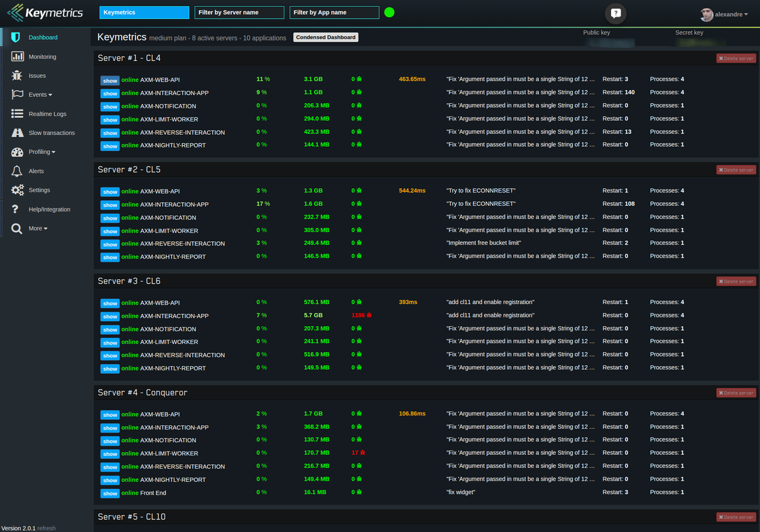Click the red bug icon beside 17 errors
Screen dimensions: 760x532
(362, 453)
